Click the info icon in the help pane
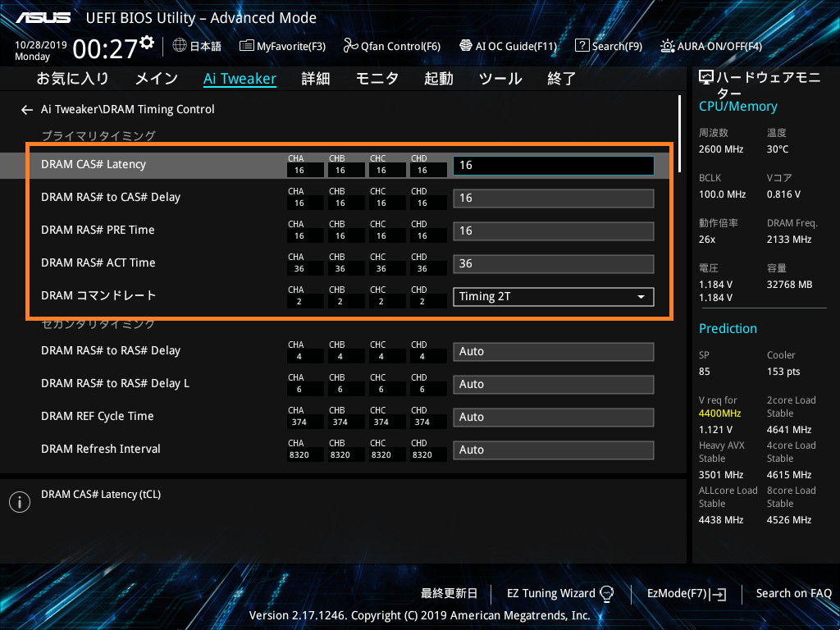 click(x=20, y=502)
